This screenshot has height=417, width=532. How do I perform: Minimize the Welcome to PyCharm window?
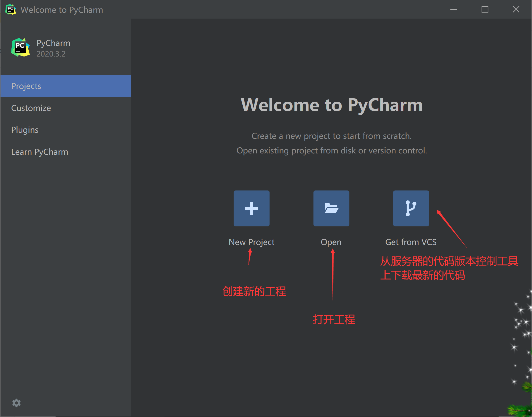(x=454, y=10)
